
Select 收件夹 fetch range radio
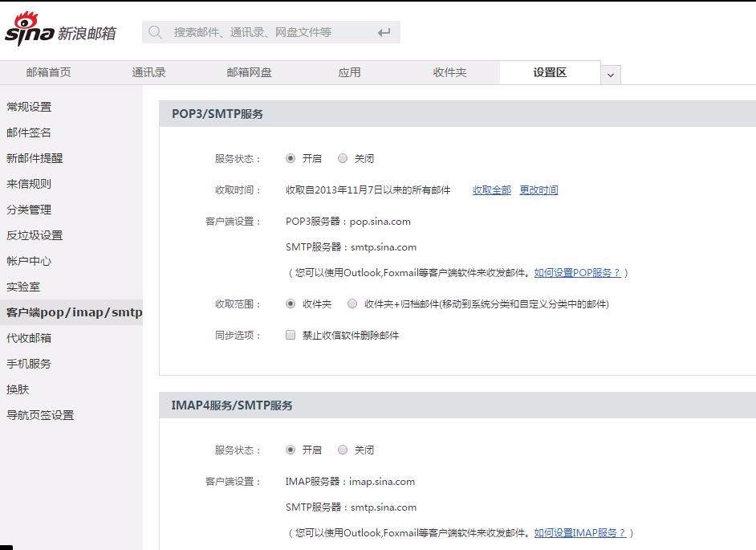[291, 304]
